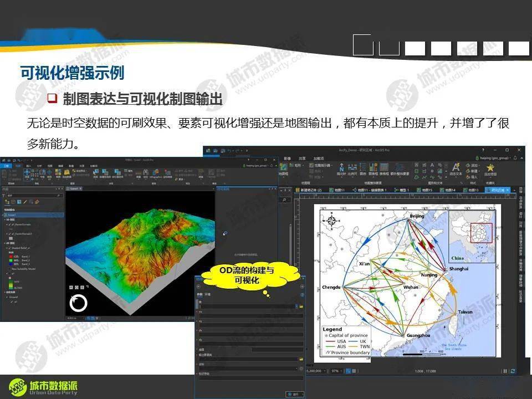
Task: Click the list by drawing order icon
Action: tap(7, 202)
